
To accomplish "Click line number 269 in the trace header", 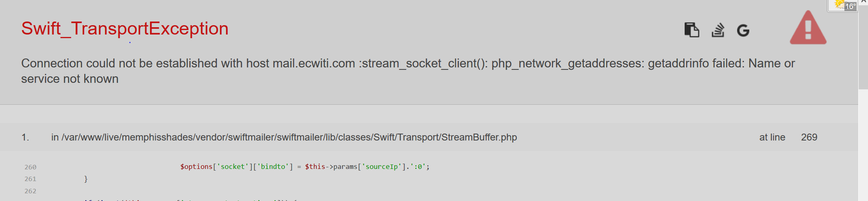I will 809,137.
